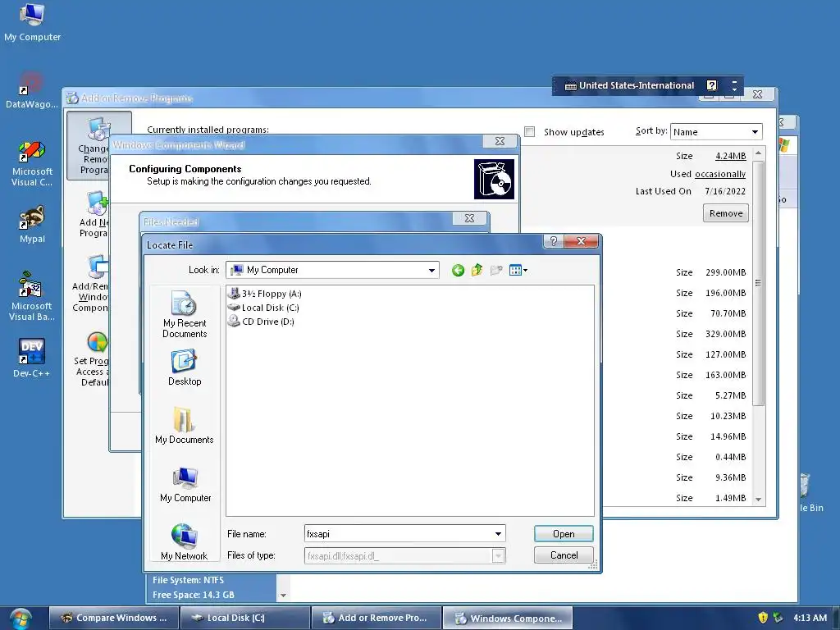Click the help question mark in Locate File
This screenshot has width=840, height=630.
click(x=554, y=242)
